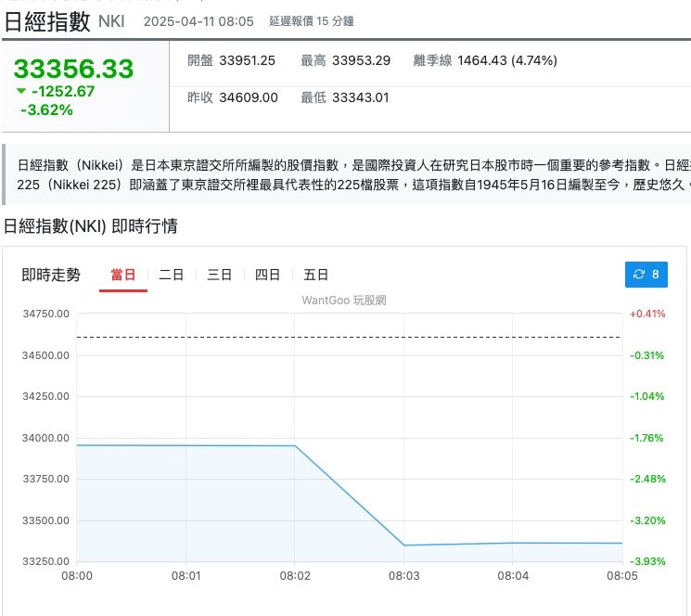Click the chart line at 08:03
This screenshot has width=691, height=616.
coord(403,545)
